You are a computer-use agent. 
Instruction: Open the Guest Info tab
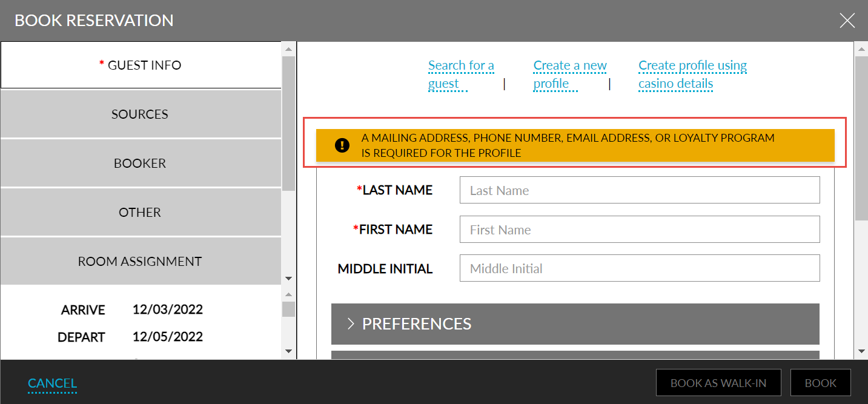141,65
